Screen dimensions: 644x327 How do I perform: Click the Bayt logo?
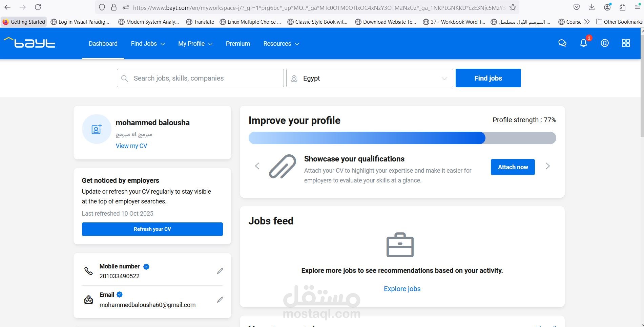(29, 43)
